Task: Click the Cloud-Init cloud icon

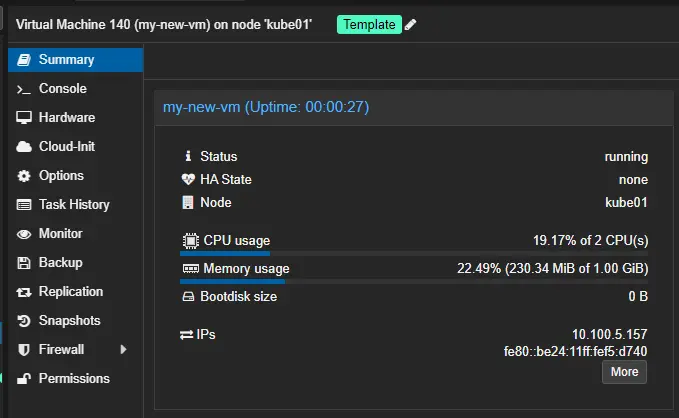Action: (x=24, y=147)
